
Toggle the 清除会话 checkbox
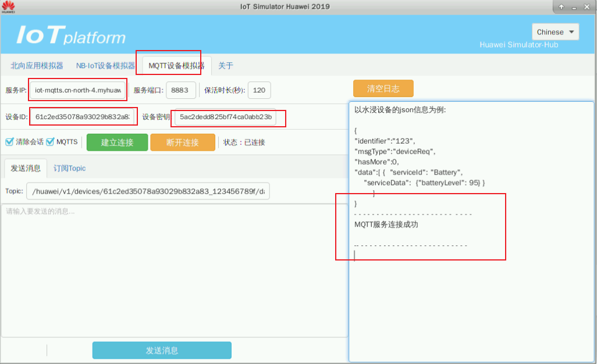point(9,142)
